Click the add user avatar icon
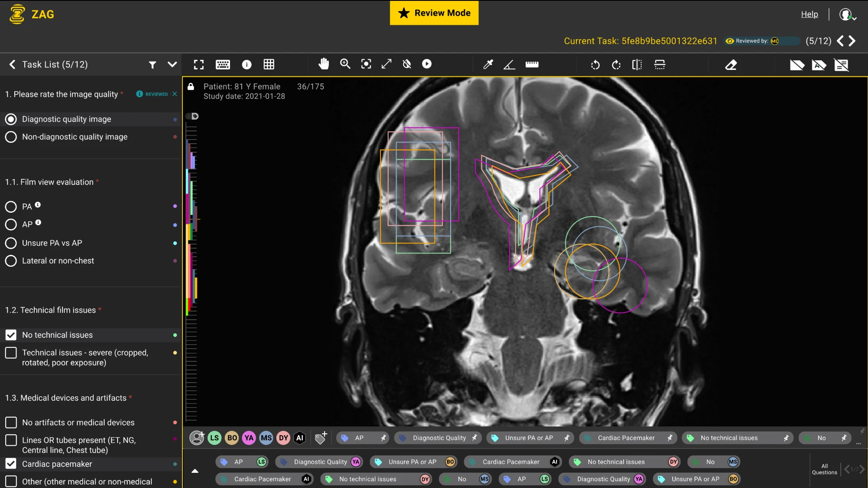This screenshot has height=488, width=868. tap(197, 438)
